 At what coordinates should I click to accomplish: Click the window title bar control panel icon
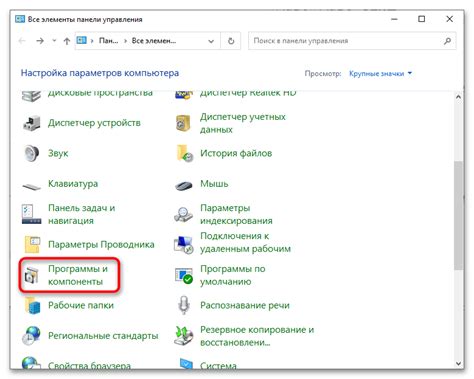pyautogui.click(x=20, y=19)
